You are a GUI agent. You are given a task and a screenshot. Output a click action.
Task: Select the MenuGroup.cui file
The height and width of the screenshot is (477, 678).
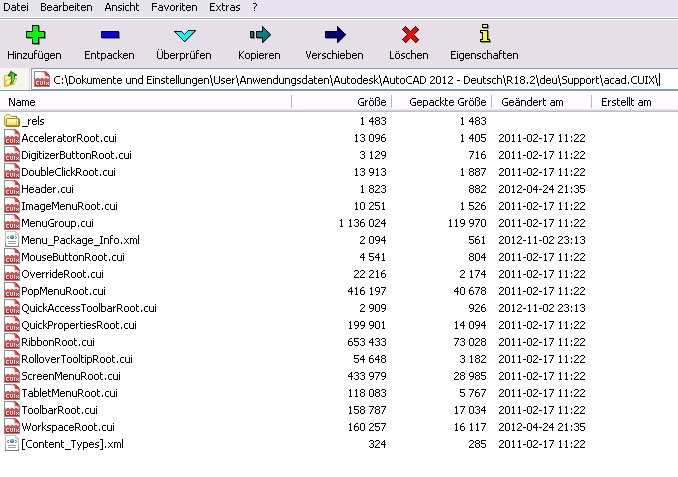[57, 223]
